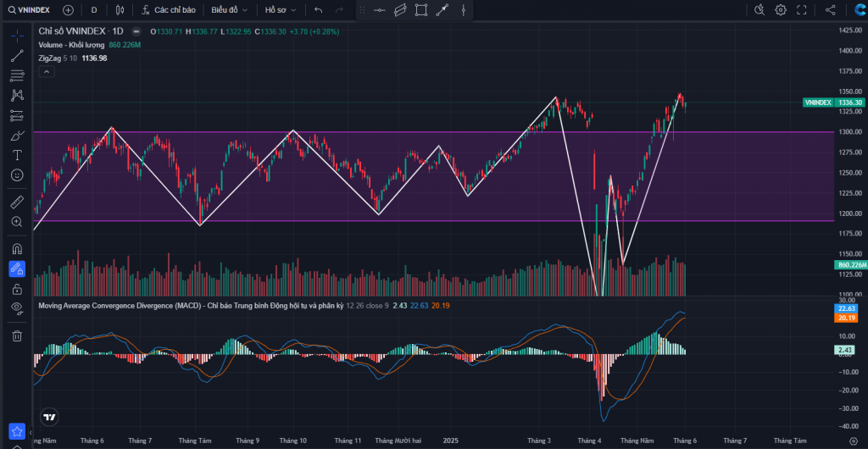This screenshot has width=868, height=449.
Task: Select the trend line tool in left sidebar
Action: pyautogui.click(x=17, y=56)
